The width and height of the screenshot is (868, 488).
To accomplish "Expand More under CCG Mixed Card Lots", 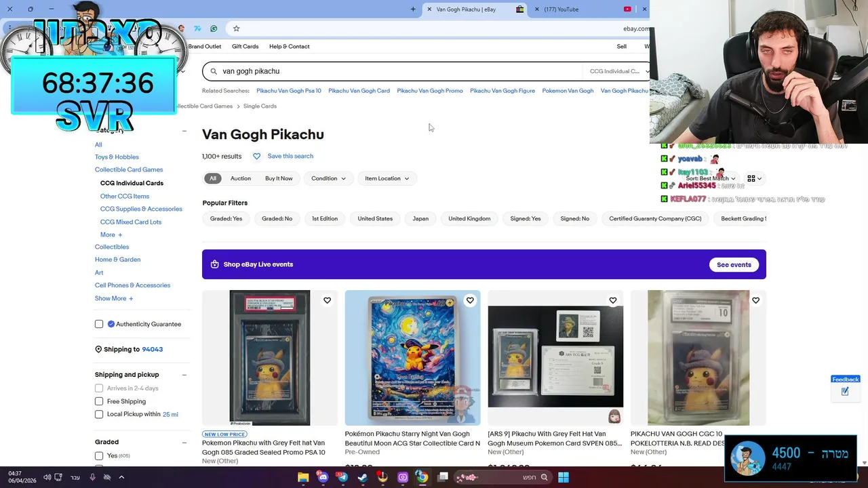I will point(111,235).
